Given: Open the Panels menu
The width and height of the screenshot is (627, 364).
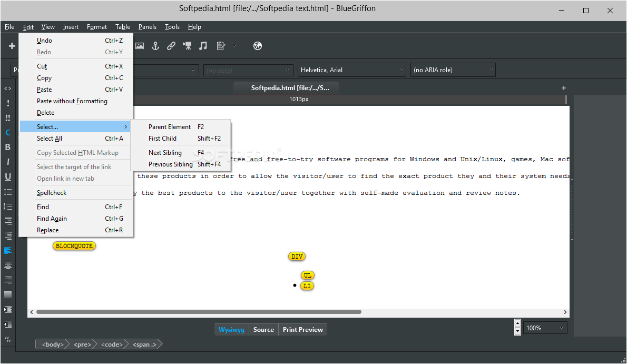Looking at the screenshot, I should coord(148,27).
